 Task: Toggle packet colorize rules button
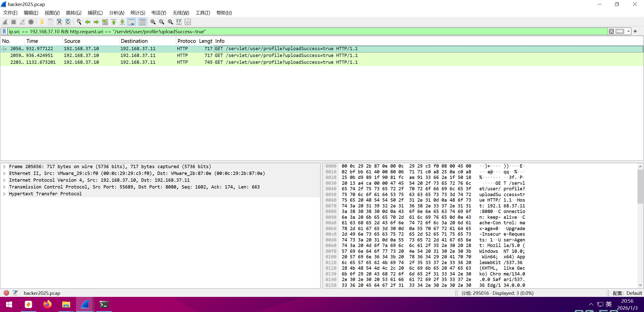142,22
